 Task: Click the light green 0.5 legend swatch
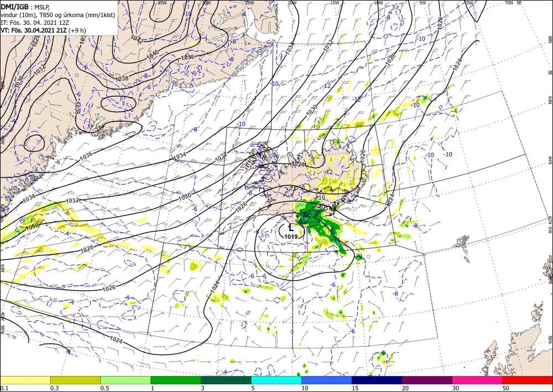coord(126,380)
